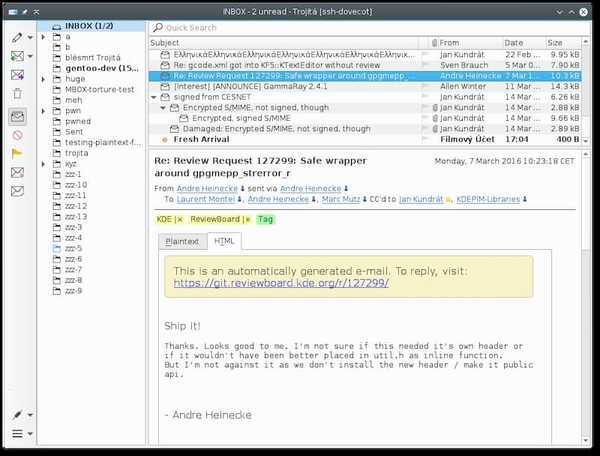The height and width of the screenshot is (456, 600).
Task: Click the message list scrollbar down arrow
Action: 585,141
